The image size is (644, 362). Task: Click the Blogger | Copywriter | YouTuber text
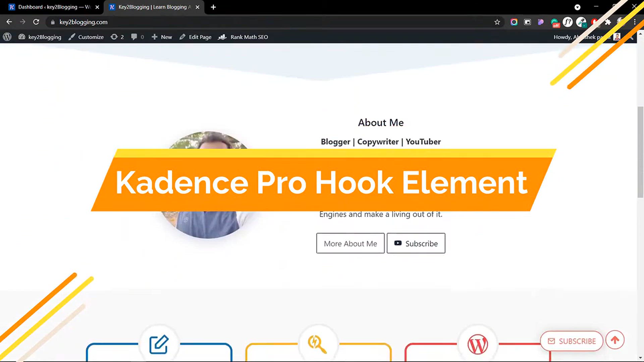pyautogui.click(x=381, y=142)
